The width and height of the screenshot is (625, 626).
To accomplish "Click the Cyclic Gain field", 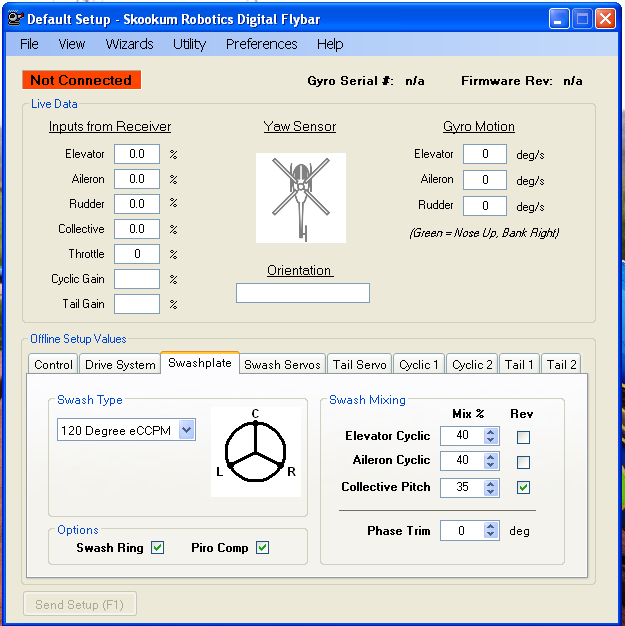I will [137, 279].
